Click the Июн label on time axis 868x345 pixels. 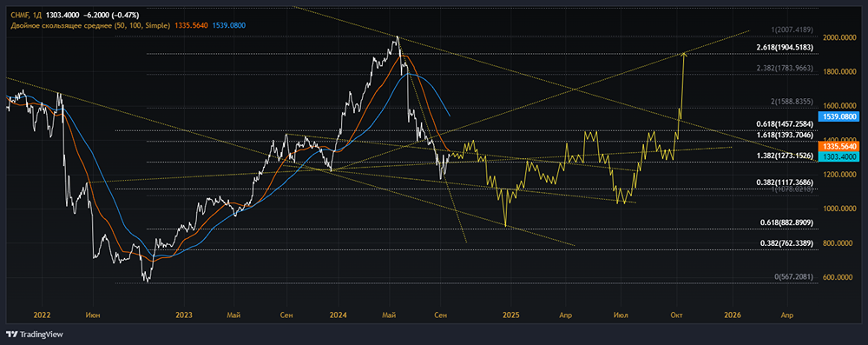93,315
